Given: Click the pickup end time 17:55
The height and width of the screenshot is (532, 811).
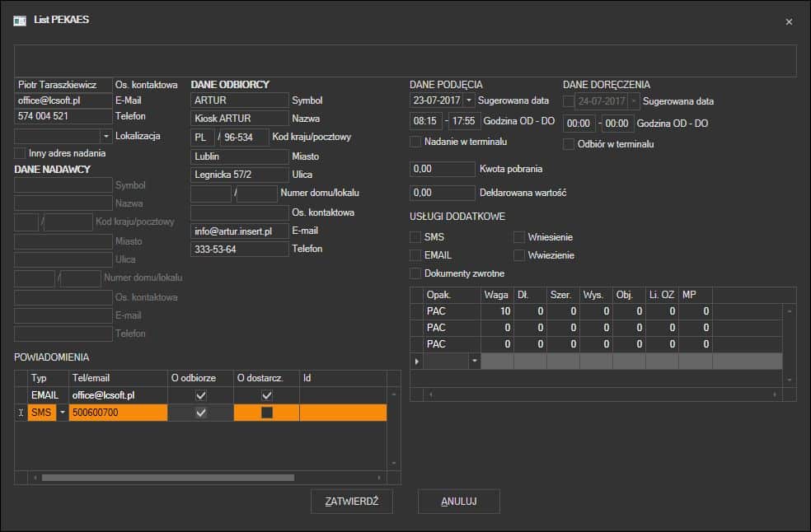Looking at the screenshot, I should [x=464, y=121].
